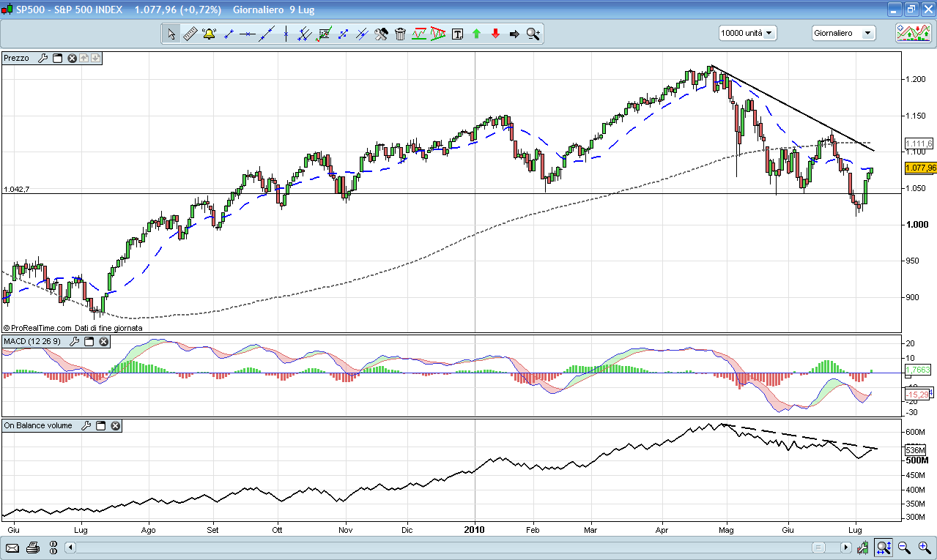Click the horizontal scrollbar thumb
The image size is (937, 560).
pyautogui.click(x=818, y=548)
